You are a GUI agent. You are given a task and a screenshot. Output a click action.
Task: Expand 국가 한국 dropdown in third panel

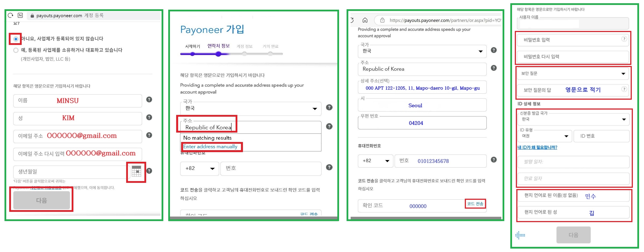(x=422, y=51)
